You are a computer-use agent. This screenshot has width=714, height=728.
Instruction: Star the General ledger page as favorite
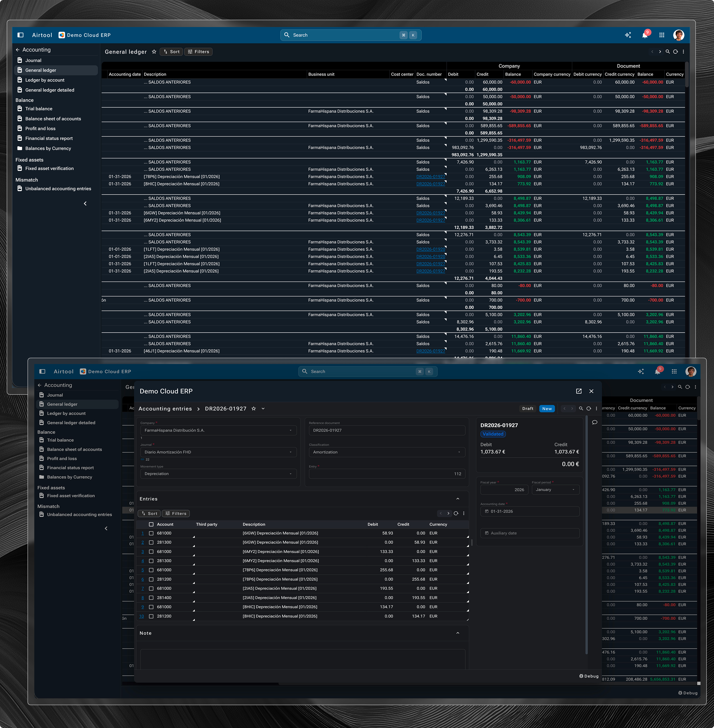[x=154, y=52]
